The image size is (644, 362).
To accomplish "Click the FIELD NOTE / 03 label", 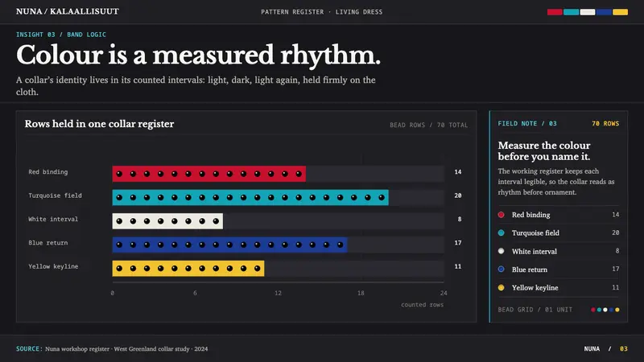I will pyautogui.click(x=527, y=124).
